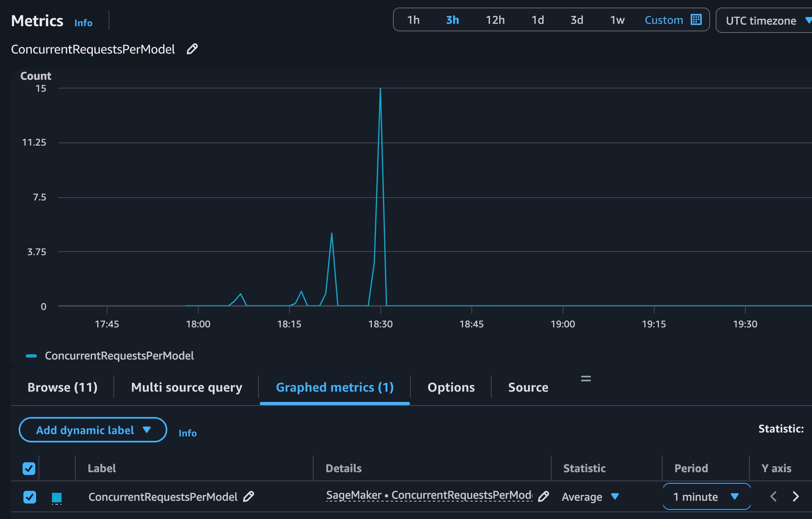The width and height of the screenshot is (812, 519).
Task: Go to next metric using right arrow
Action: pyautogui.click(x=796, y=496)
